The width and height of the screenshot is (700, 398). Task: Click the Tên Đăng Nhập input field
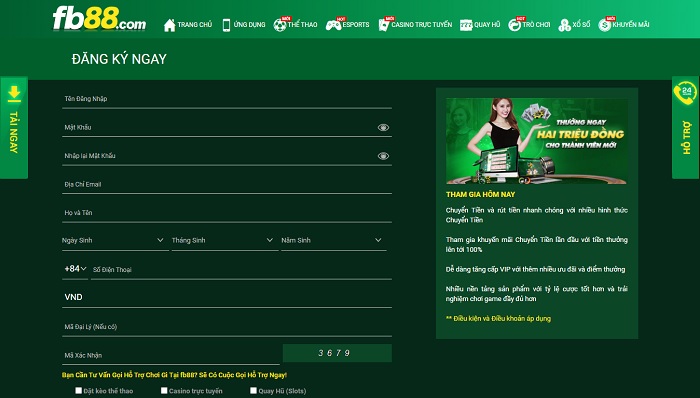coord(227,99)
